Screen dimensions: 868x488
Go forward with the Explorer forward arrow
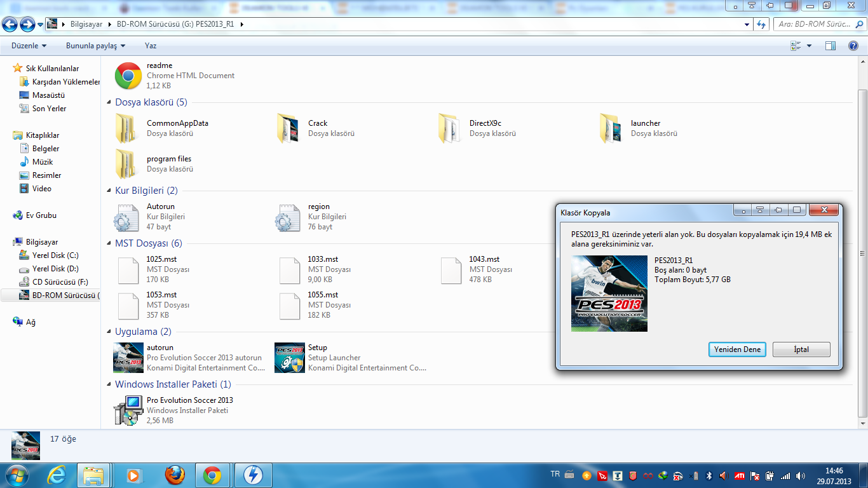coord(27,25)
